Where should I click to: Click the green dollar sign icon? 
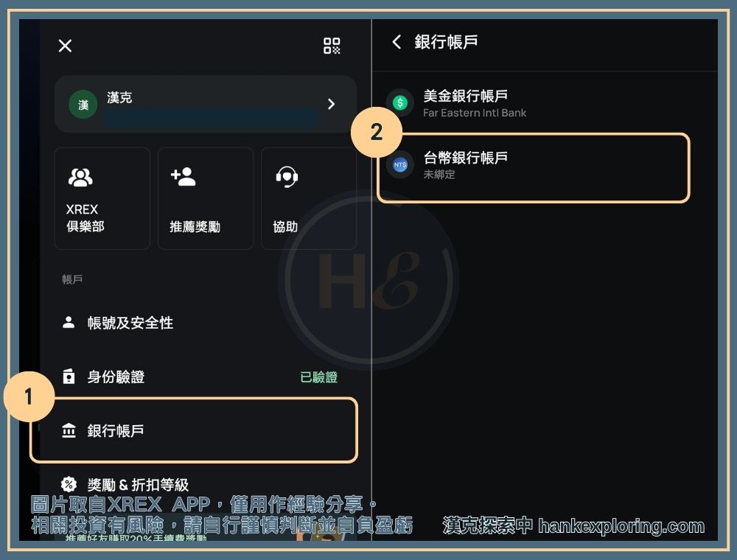click(400, 103)
